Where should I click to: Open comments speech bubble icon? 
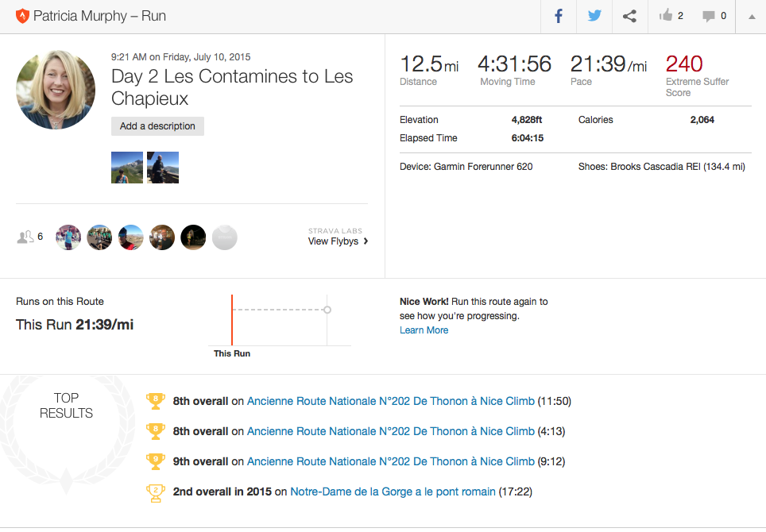click(x=709, y=16)
